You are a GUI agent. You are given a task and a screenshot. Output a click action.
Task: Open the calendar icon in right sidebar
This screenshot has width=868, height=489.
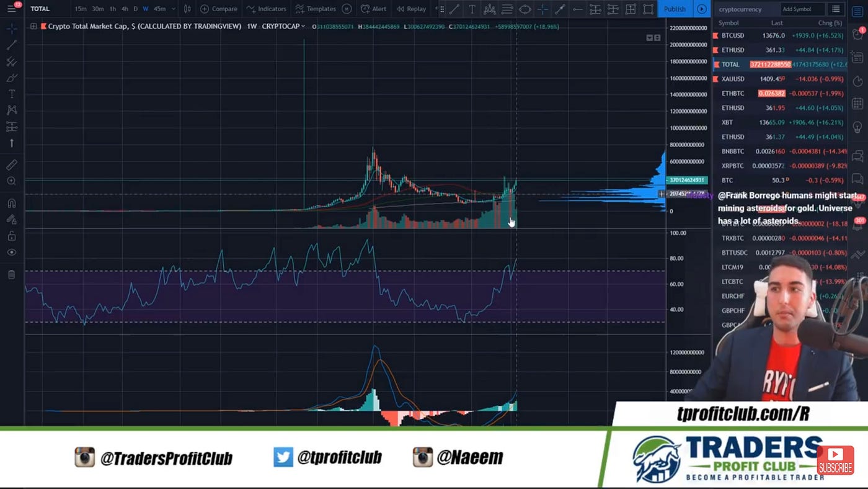(x=857, y=104)
